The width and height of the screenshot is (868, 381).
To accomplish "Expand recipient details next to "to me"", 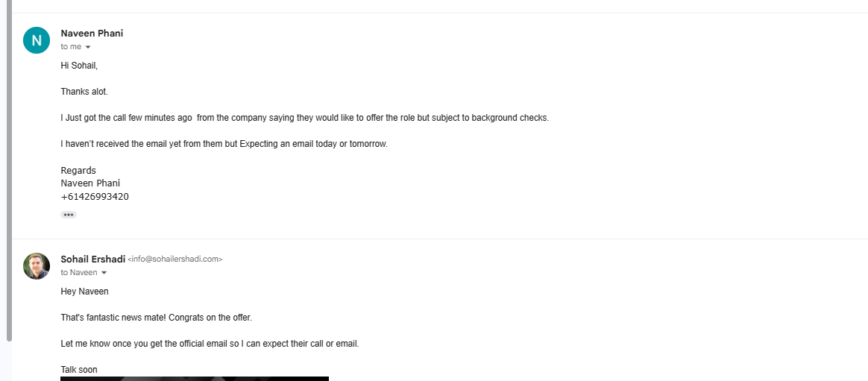I will (88, 47).
